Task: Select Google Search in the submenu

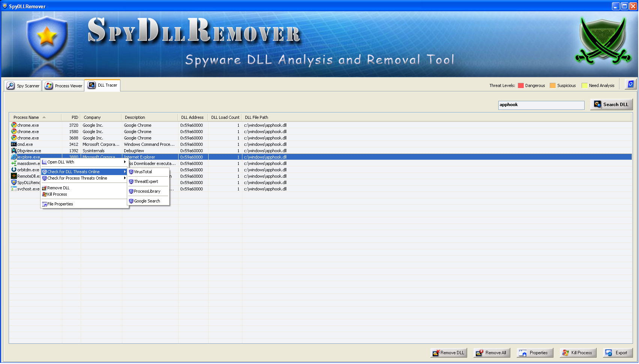Action: coord(147,201)
